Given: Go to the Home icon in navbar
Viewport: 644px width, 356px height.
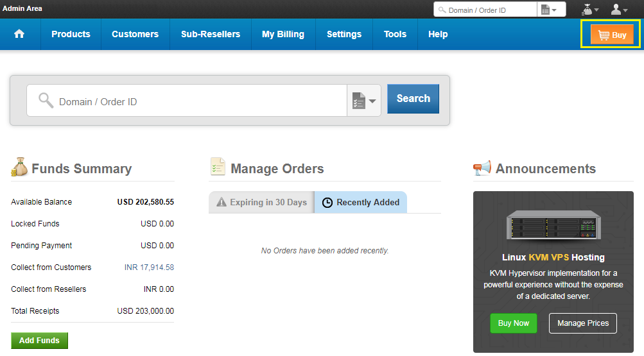Looking at the screenshot, I should (x=19, y=34).
